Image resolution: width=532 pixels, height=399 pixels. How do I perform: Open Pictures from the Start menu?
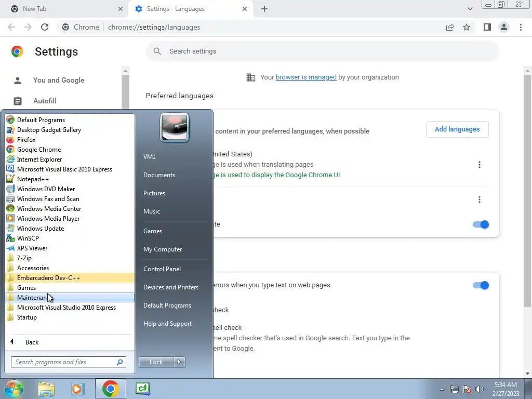[154, 193]
